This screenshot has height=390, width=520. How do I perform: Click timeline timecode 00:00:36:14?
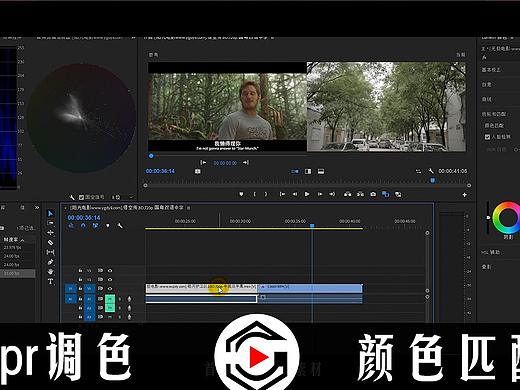click(84, 218)
